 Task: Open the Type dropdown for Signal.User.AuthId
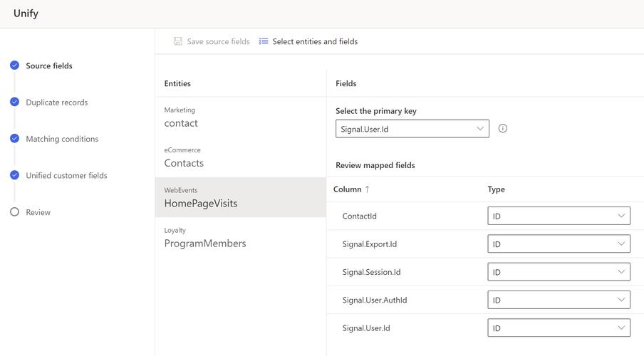559,300
